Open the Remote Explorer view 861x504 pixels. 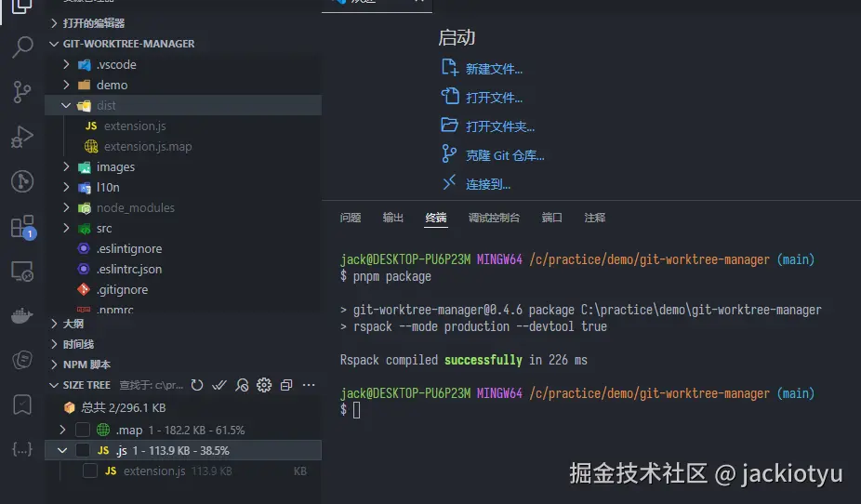[x=22, y=272]
